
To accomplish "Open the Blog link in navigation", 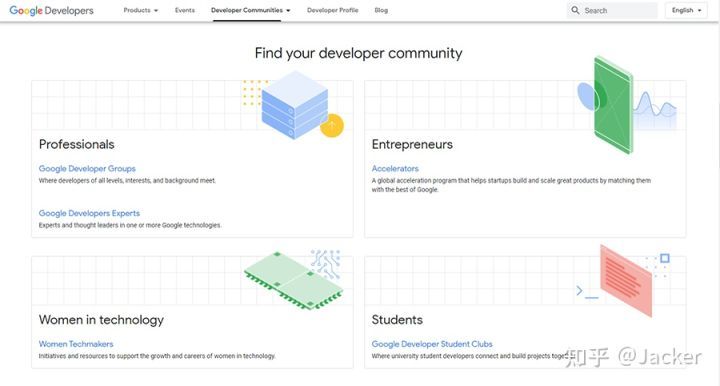I will point(381,10).
